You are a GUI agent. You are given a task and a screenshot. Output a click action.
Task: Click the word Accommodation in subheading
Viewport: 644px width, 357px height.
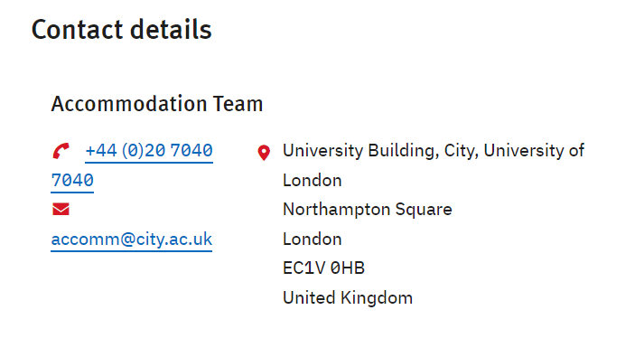(x=129, y=104)
